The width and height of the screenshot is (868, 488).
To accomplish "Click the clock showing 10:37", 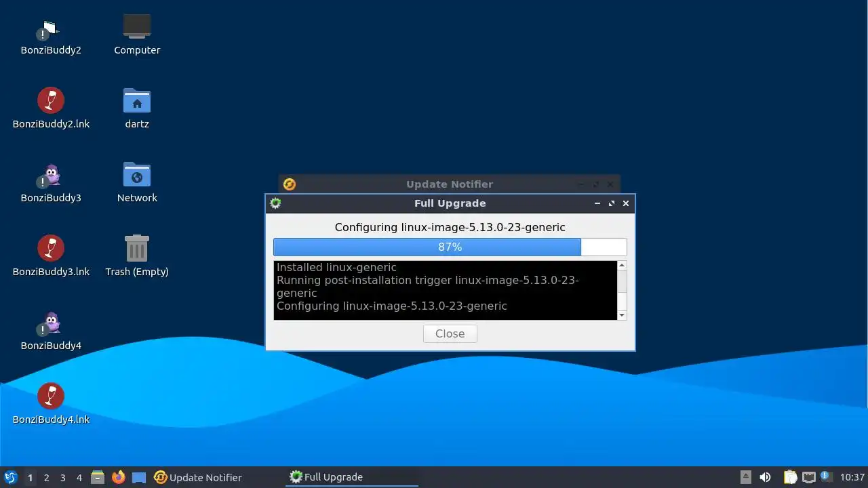I will pos(852,477).
